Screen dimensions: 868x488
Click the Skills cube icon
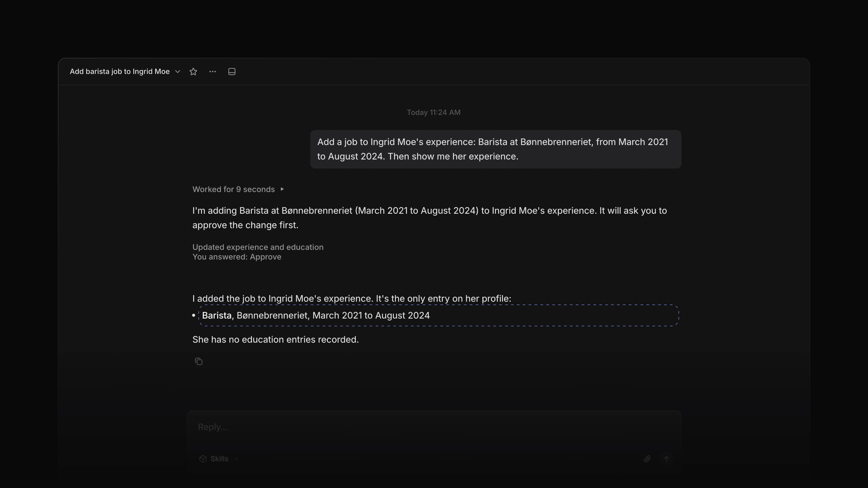203,459
